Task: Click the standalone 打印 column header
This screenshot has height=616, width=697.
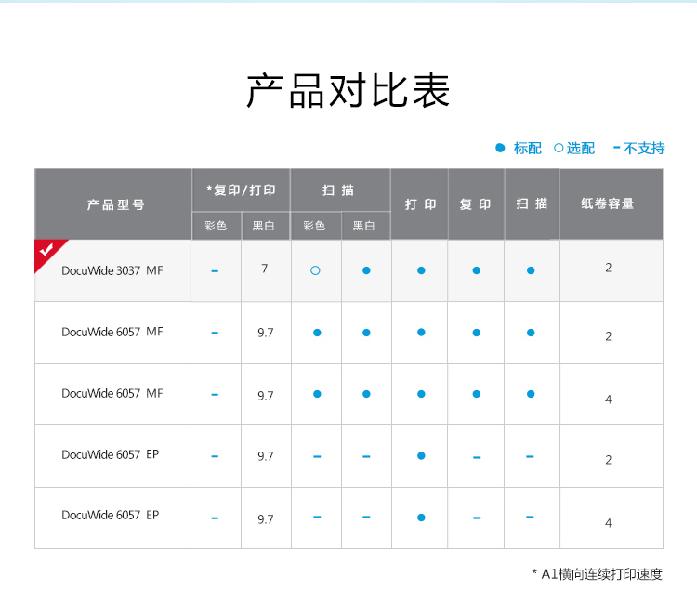Action: [420, 204]
